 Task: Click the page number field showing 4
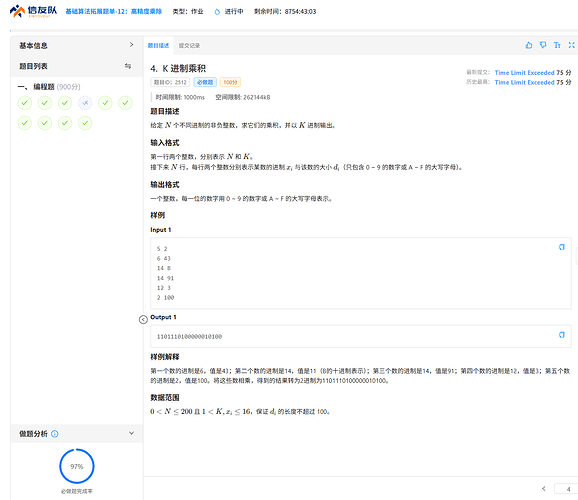click(566, 489)
